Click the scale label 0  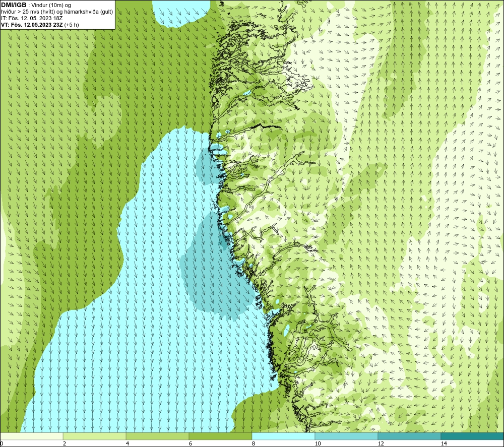click(2, 444)
